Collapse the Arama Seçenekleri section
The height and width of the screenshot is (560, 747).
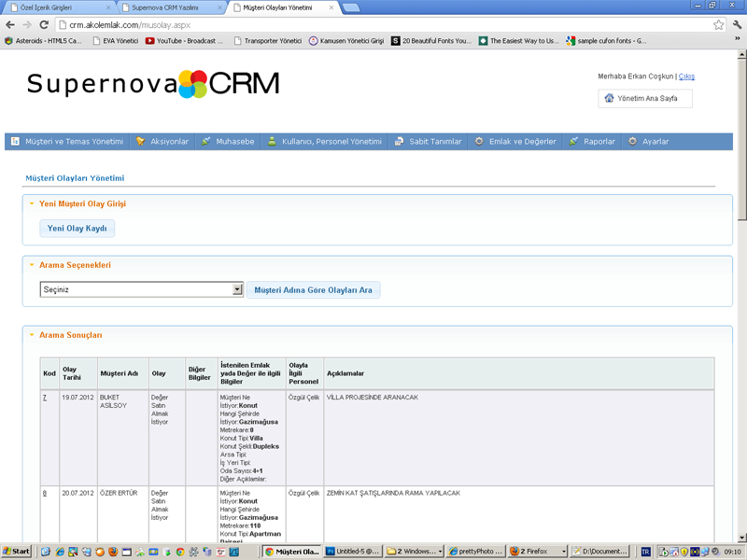click(x=32, y=265)
